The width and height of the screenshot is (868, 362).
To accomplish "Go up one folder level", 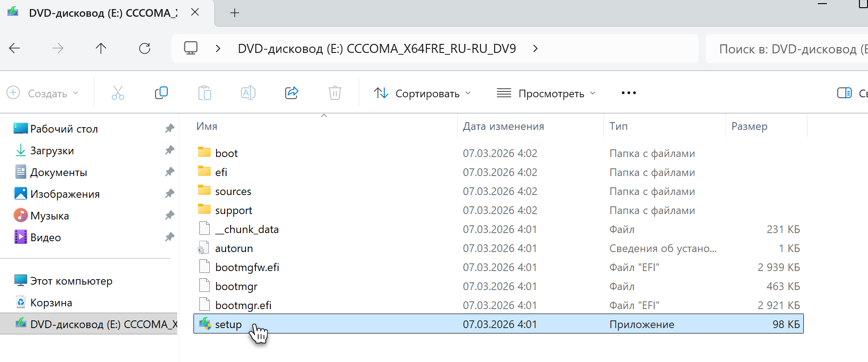I will 101,48.
